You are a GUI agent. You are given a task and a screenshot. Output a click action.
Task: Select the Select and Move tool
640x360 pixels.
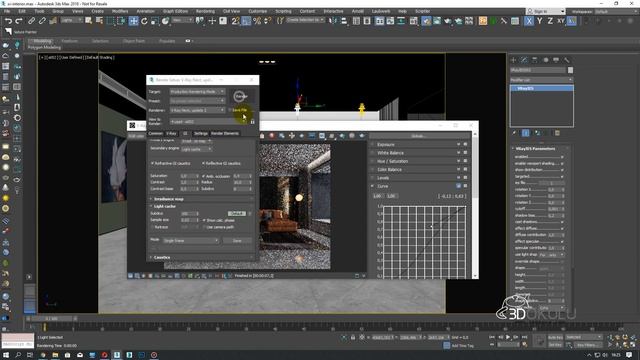click(x=133, y=21)
